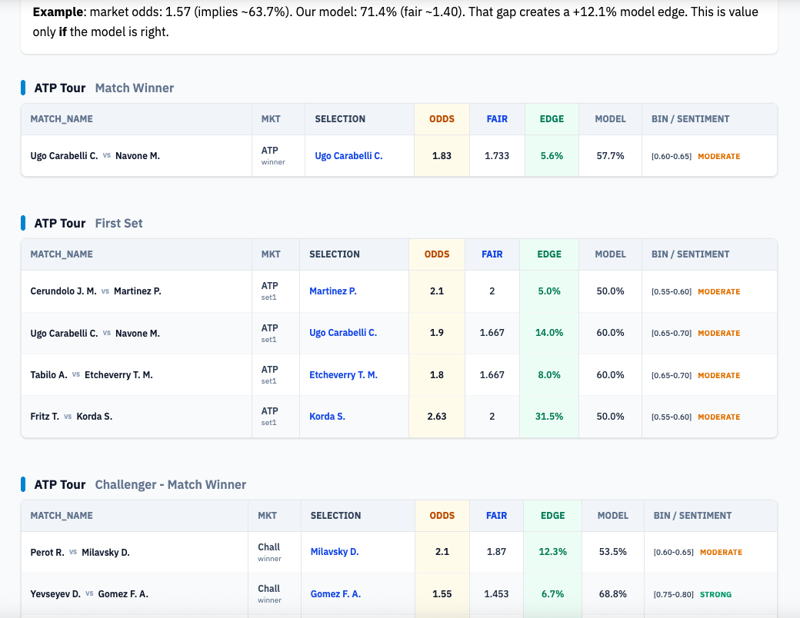The width and height of the screenshot is (800, 618).
Task: Click the Milavsky D. selection link
Action: pos(334,552)
